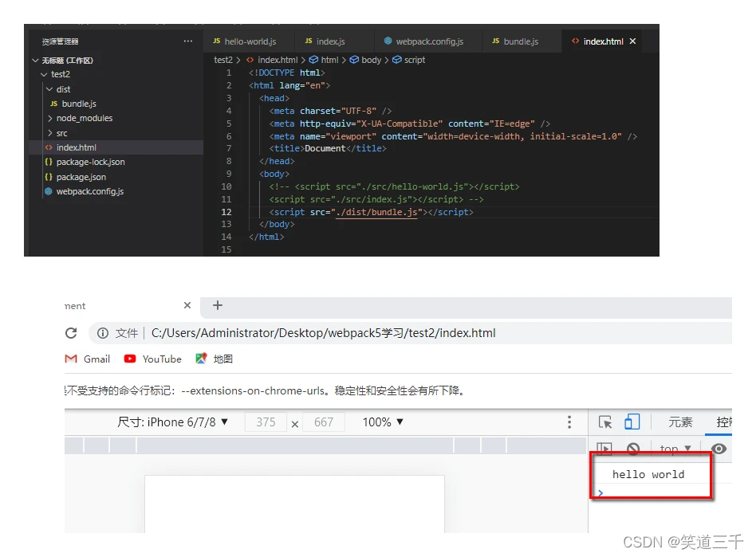
Task: Clear the console
Action: coord(633,449)
